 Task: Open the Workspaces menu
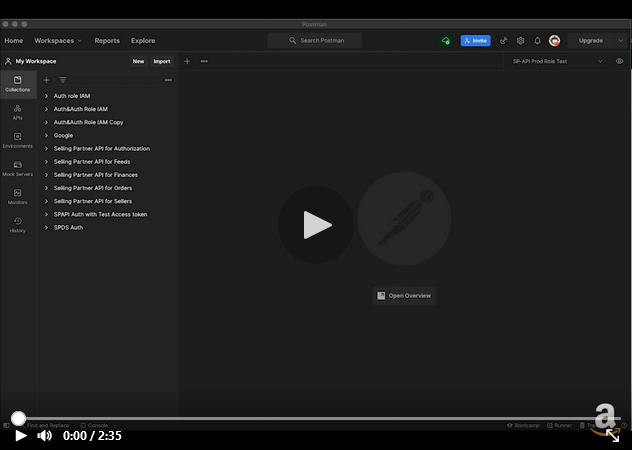pos(58,41)
